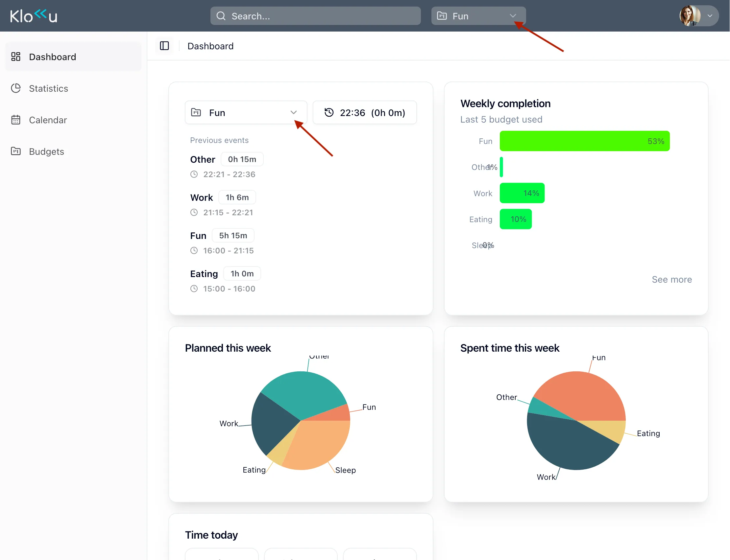Click the 22:36 (0h 0m) time button

[x=364, y=113]
